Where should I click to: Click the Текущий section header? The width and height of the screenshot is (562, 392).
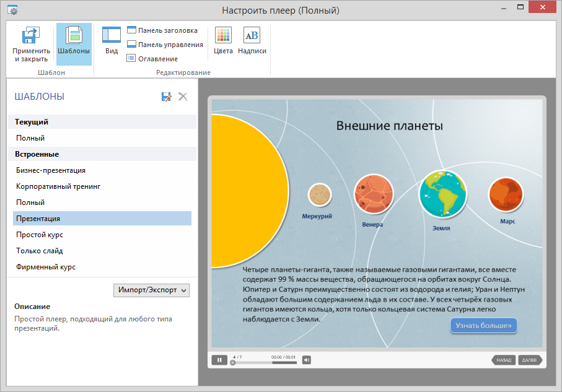click(102, 122)
